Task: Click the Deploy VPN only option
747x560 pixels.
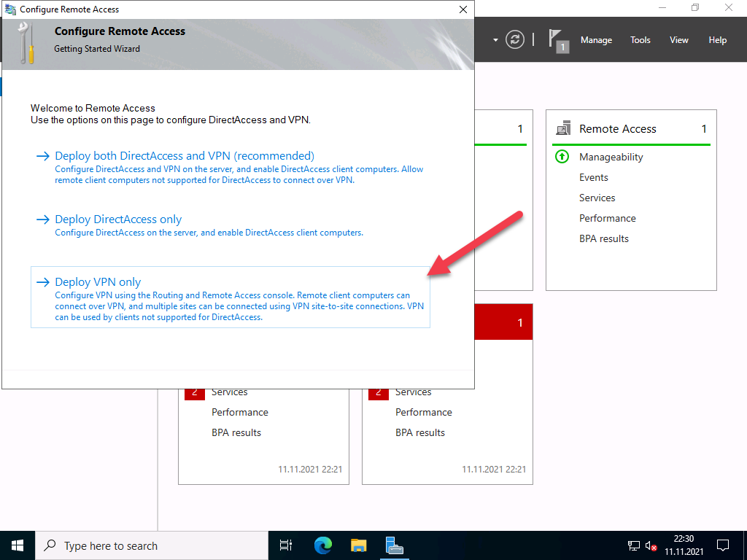Action: 230,297
